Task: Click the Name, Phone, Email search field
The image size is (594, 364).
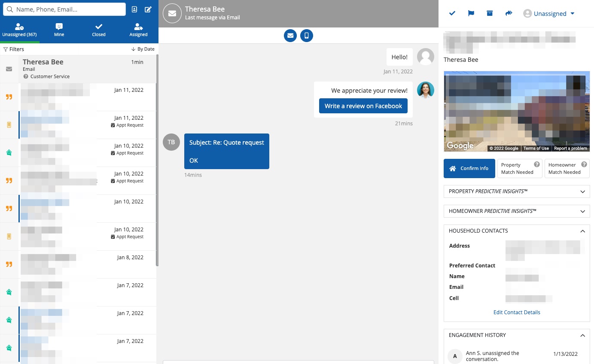Action: 69,9
